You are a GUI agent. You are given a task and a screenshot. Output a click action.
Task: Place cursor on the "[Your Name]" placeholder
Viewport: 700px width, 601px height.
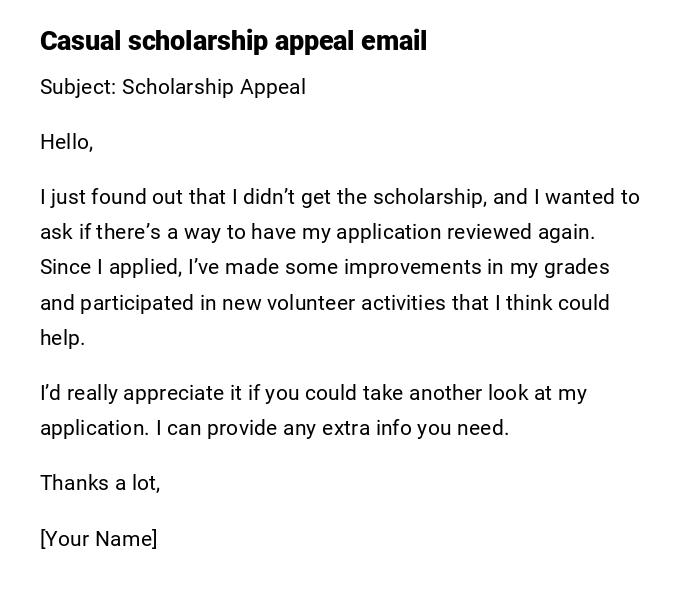coord(98,539)
